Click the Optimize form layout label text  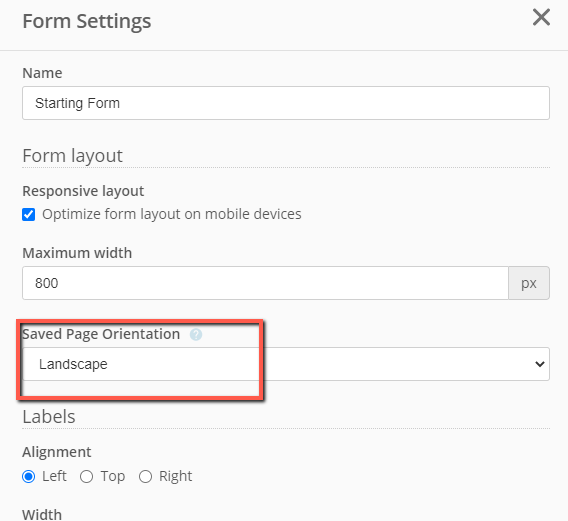(172, 214)
